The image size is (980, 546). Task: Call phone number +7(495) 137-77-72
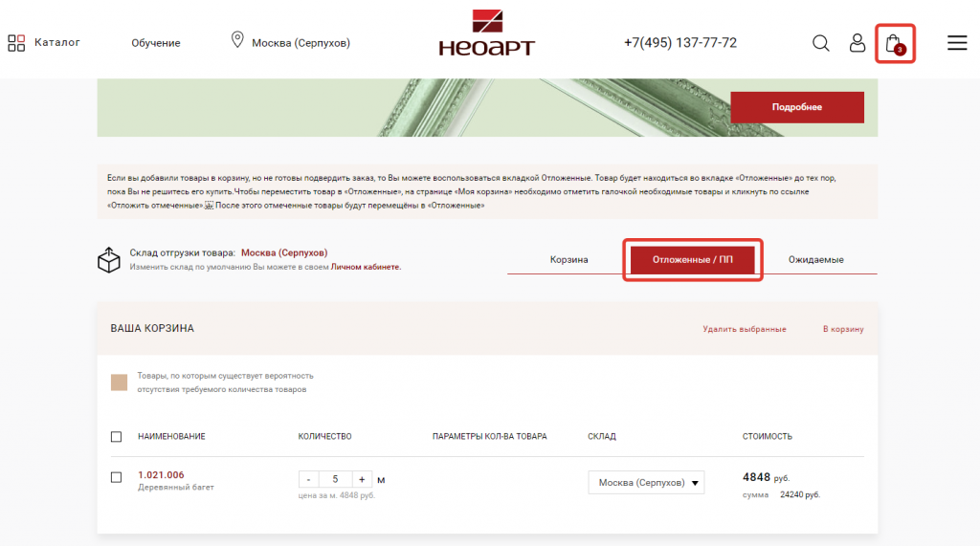point(680,42)
